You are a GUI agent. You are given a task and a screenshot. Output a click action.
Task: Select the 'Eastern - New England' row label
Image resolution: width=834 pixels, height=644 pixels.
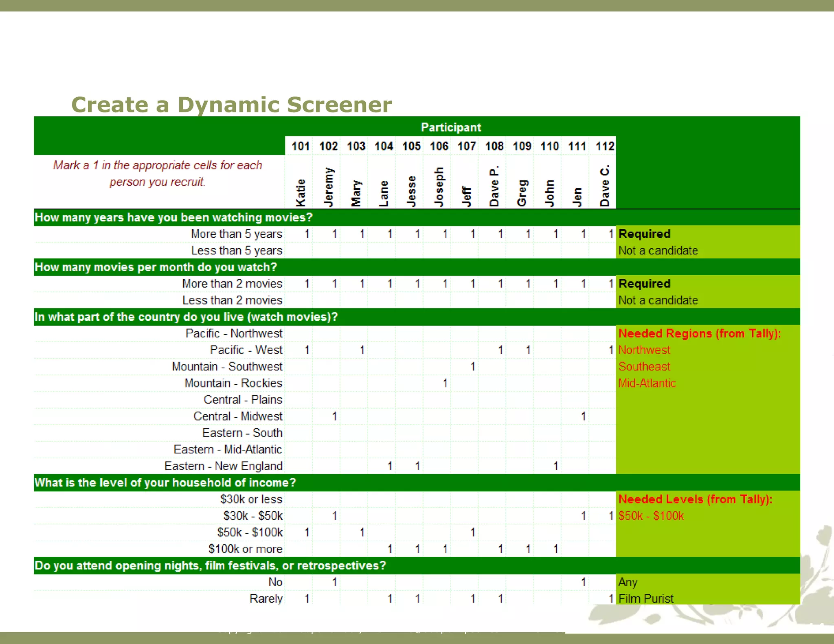[x=224, y=466]
